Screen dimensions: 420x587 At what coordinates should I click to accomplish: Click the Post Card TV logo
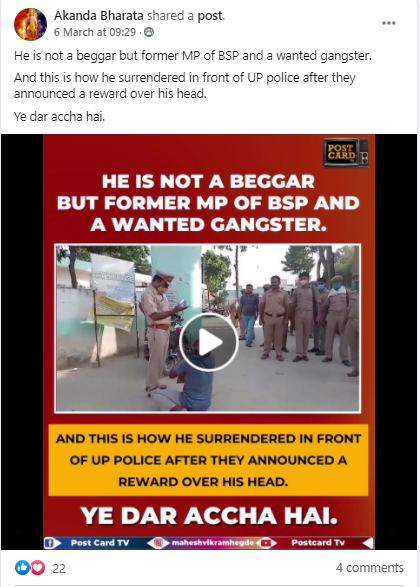point(346,152)
